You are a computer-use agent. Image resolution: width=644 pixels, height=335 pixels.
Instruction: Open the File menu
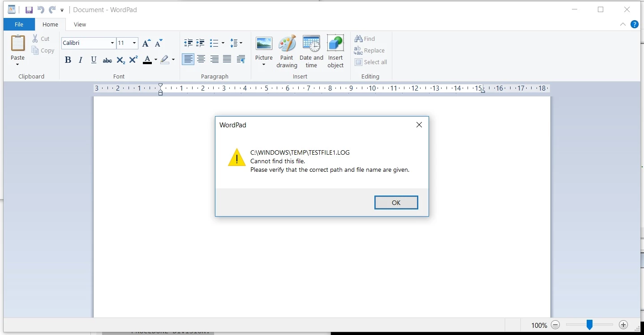click(x=19, y=24)
